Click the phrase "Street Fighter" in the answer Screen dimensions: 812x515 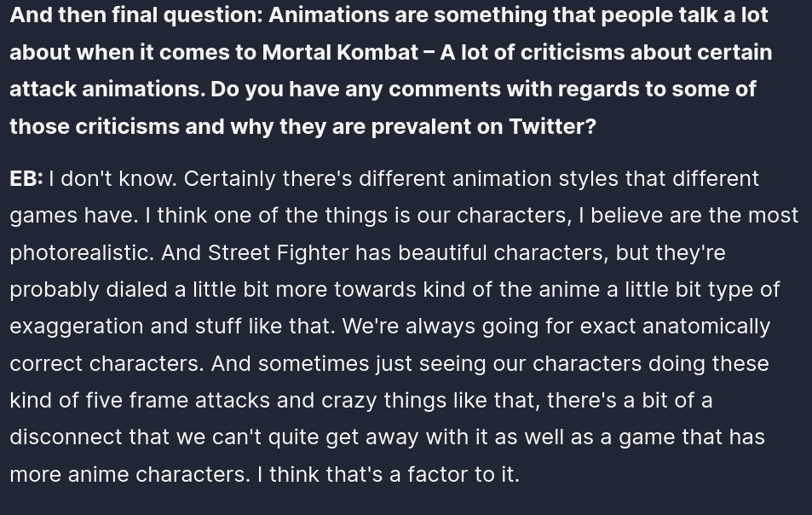278,253
